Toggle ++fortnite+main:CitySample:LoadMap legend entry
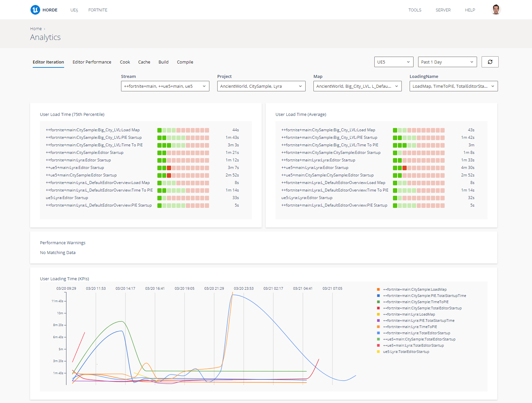 [415, 289]
